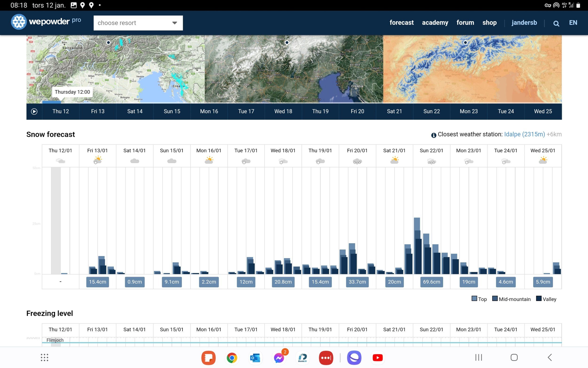Click the wepowder snowflake logo
588x368 pixels.
tap(19, 22)
